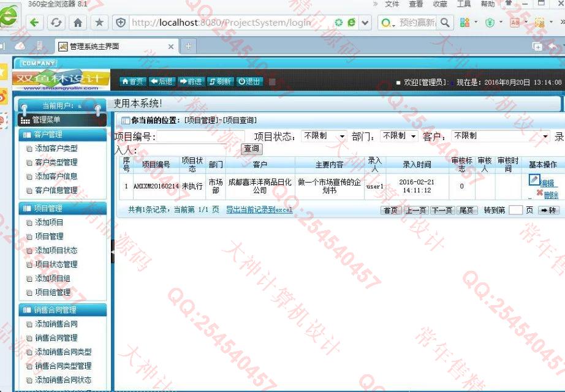Expand the 销售合同管理 menu section

63,310
